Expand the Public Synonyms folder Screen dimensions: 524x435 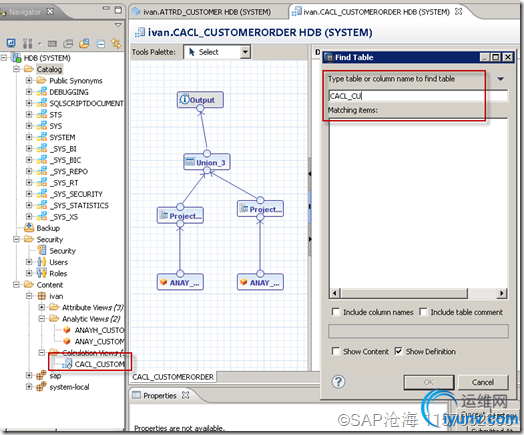point(29,81)
